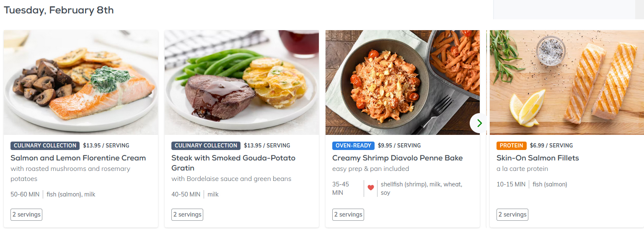Viewport: 644px width, 235px height.
Task: Open the Salmon and Lemon Florentine Cream photo
Action: click(x=81, y=82)
